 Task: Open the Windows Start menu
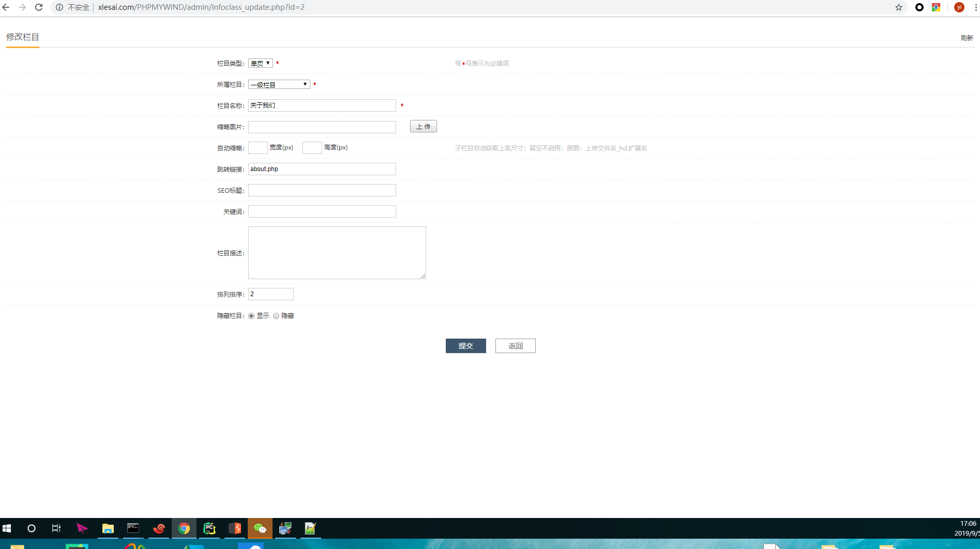7,528
